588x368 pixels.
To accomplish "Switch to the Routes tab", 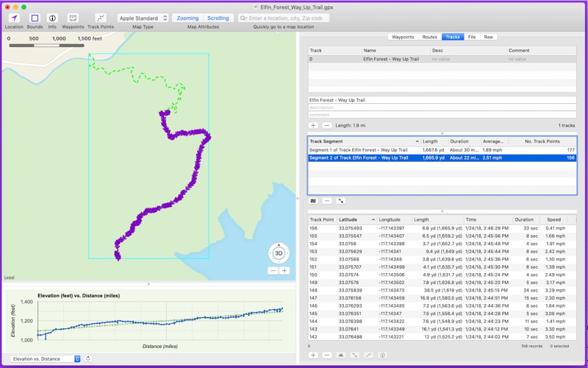I will [429, 37].
